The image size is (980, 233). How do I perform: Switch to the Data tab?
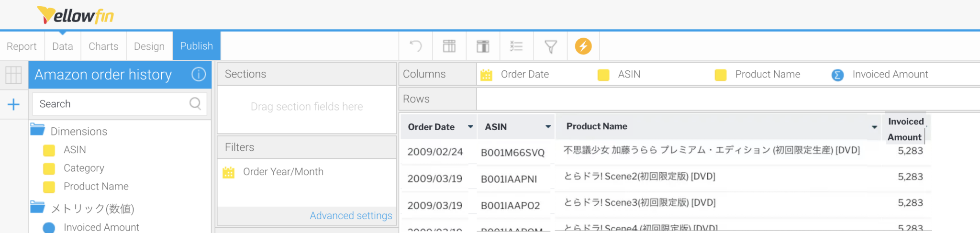pos(63,46)
